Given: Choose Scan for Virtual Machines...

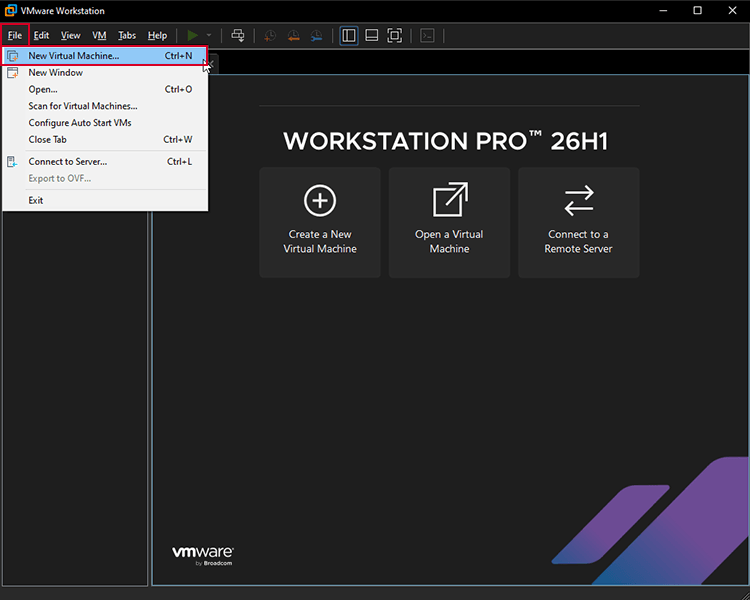Looking at the screenshot, I should pos(105,106).
